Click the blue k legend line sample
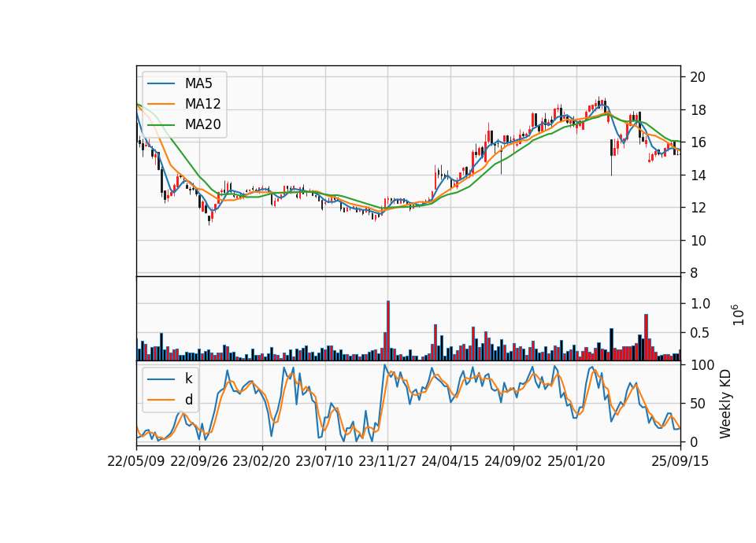 161,379
